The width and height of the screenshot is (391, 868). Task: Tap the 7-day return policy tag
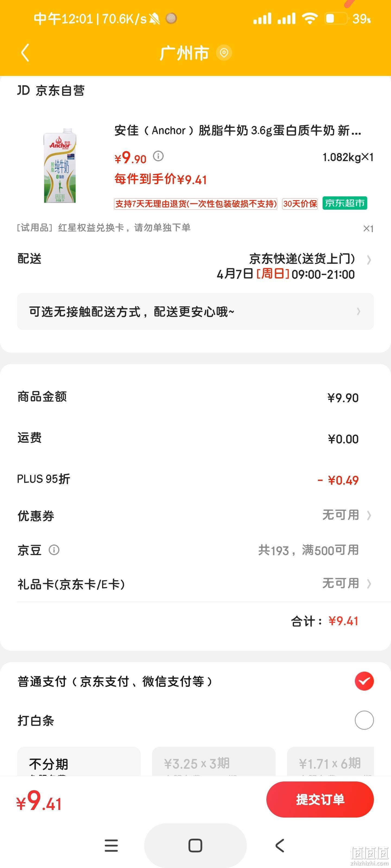tap(196, 204)
